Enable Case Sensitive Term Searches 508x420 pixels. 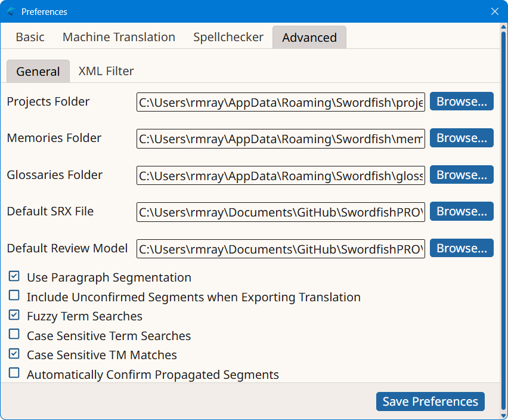tap(14, 334)
